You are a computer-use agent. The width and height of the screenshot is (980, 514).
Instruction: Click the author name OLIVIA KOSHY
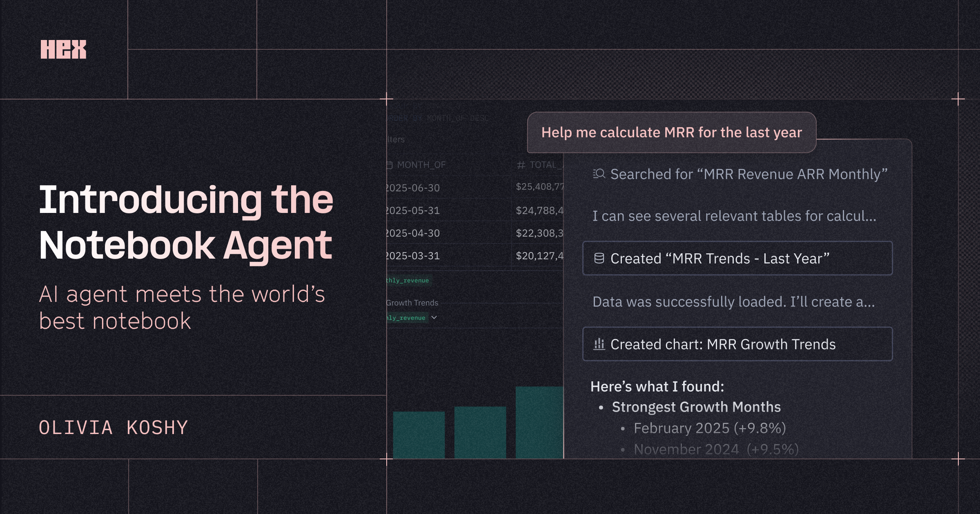[114, 428]
